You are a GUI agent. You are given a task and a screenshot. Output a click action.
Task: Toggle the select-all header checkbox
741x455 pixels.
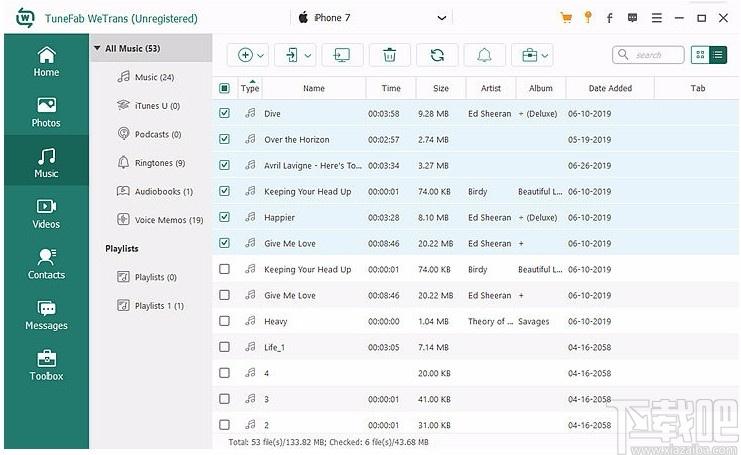pyautogui.click(x=224, y=88)
